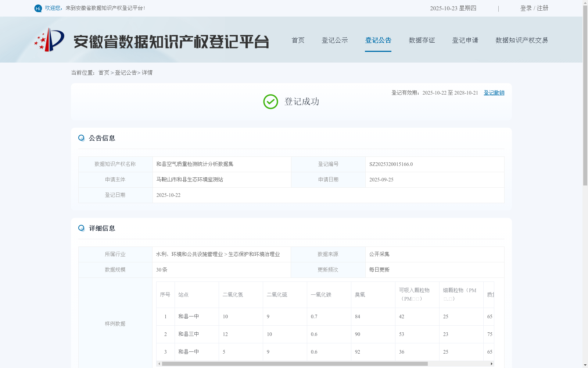Image resolution: width=588 pixels, height=368 pixels.
Task: Click the blue Hi greeting icon
Action: coord(38,8)
